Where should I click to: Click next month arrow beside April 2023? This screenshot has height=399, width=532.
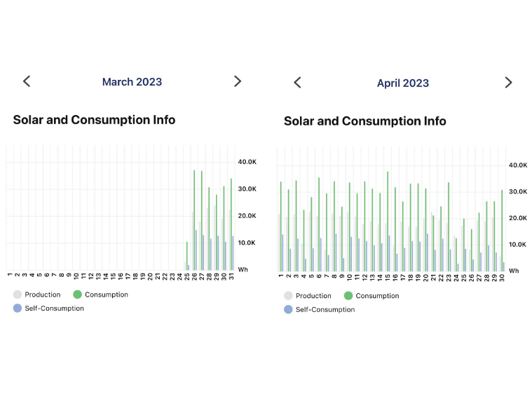pos(508,83)
